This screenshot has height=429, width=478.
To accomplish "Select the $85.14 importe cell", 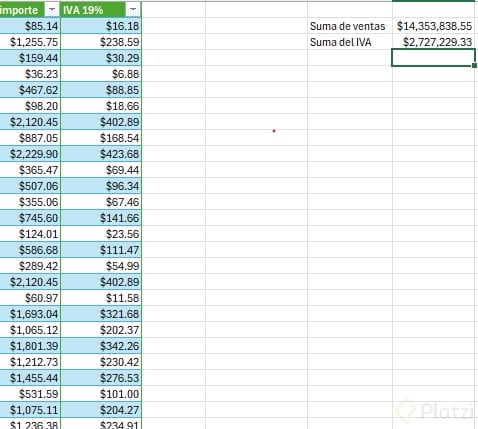I will [30, 26].
